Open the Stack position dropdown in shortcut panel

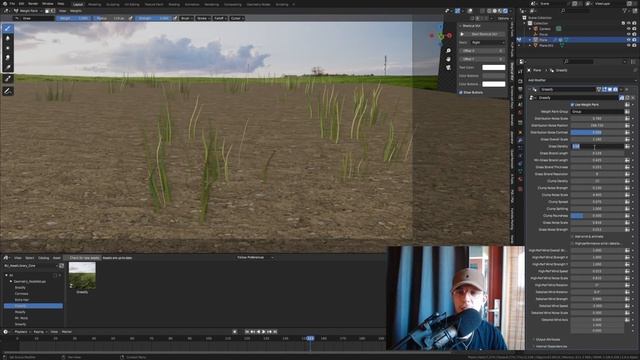(x=488, y=42)
